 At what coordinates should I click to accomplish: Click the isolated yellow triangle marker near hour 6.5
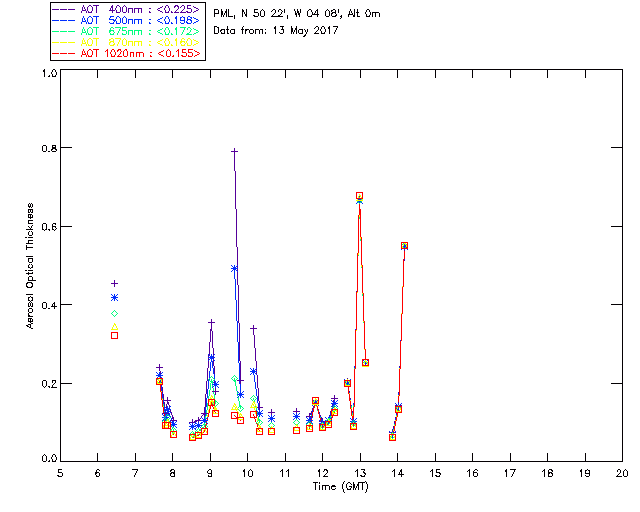[x=115, y=327]
